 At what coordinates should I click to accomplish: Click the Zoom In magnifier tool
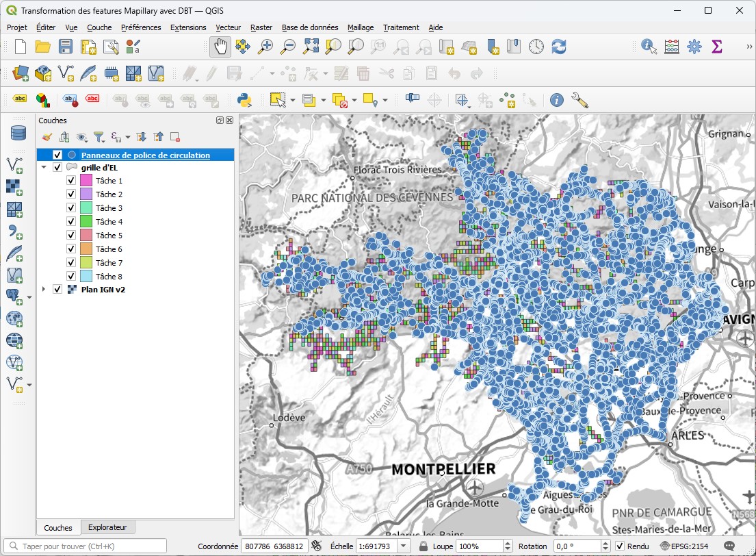pos(265,47)
